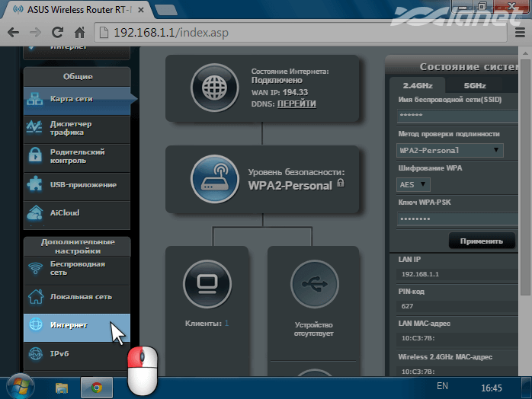Image resolution: width=532 pixels, height=399 pixels.
Task: Click the SSID network name field
Action: click(x=455, y=116)
